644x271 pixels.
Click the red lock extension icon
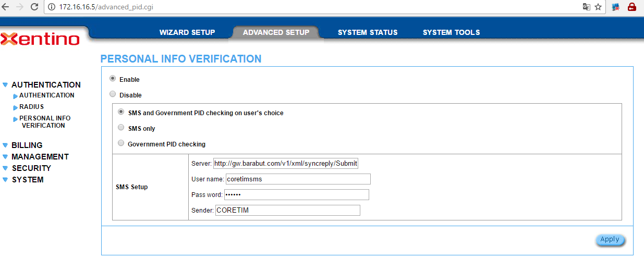coord(632,7)
